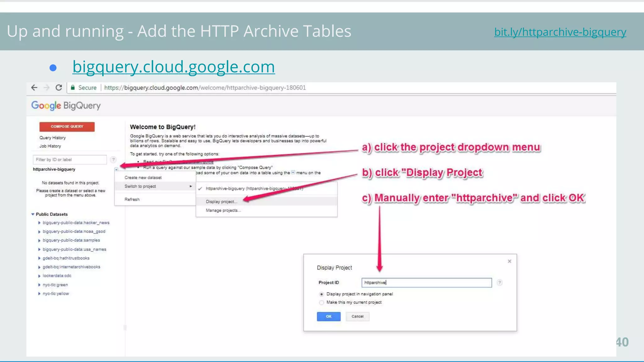
Task: Click the Project ID text field
Action: point(427,282)
